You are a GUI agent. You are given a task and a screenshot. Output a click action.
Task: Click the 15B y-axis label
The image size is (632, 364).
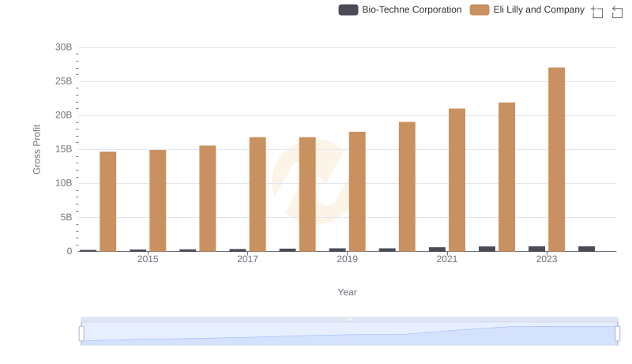64,149
